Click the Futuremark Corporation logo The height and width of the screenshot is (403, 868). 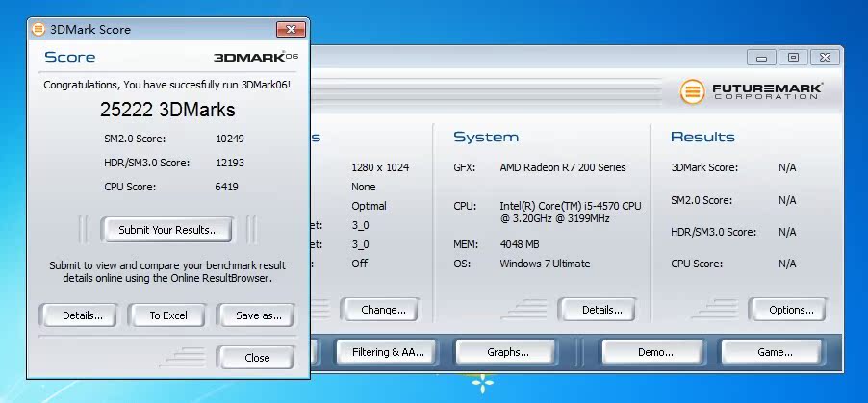click(x=752, y=92)
